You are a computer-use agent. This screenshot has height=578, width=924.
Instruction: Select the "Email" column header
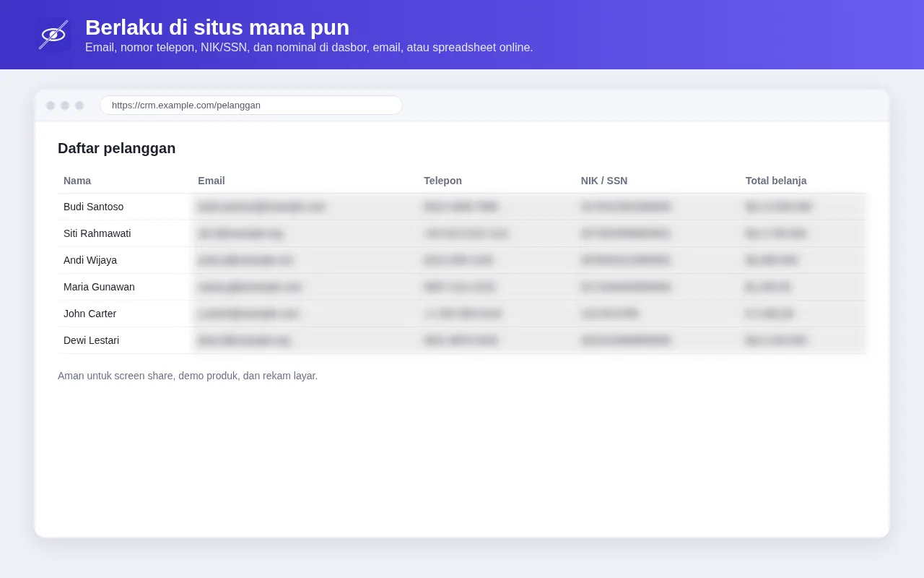click(212, 181)
